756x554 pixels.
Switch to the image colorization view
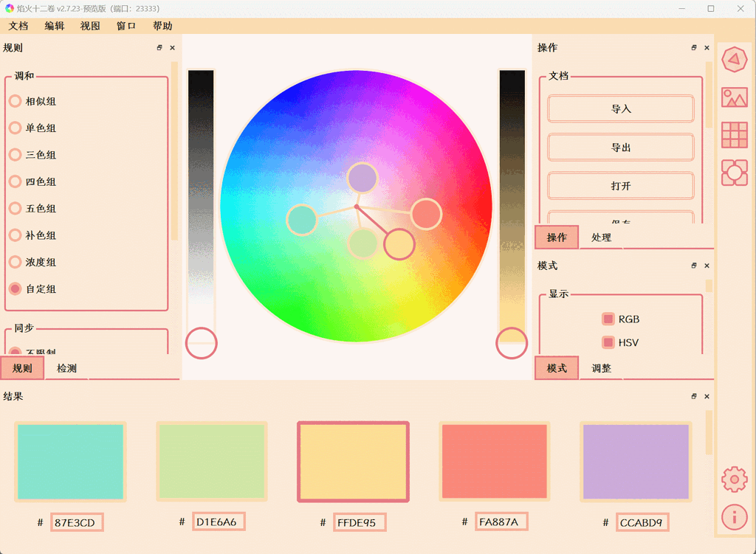(735, 97)
